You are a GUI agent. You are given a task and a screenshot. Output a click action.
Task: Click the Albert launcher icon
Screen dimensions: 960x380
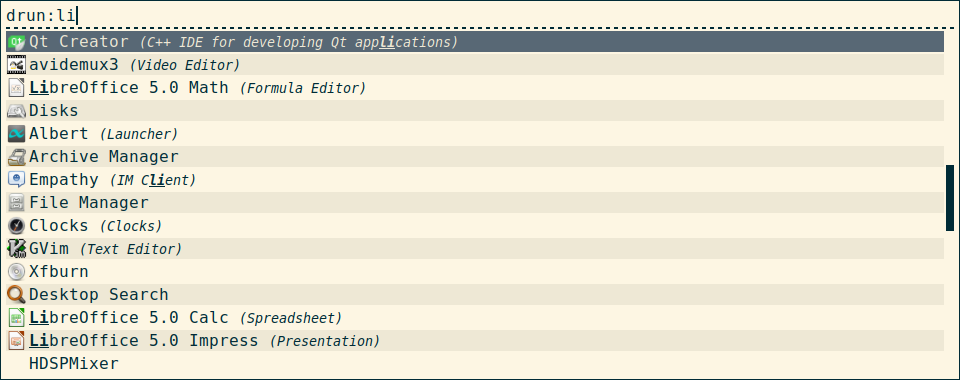(x=16, y=133)
